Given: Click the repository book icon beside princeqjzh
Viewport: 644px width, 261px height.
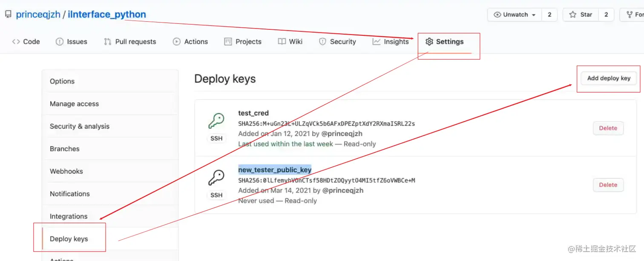Looking at the screenshot, I should tap(8, 14).
